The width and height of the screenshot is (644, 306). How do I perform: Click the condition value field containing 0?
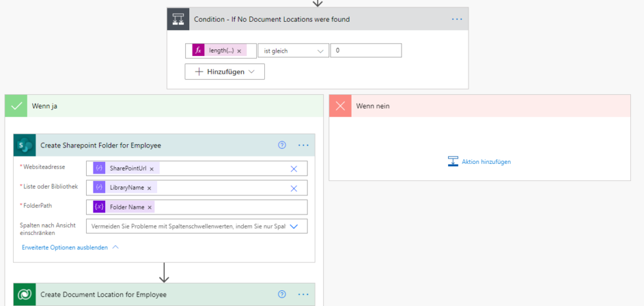(365, 51)
